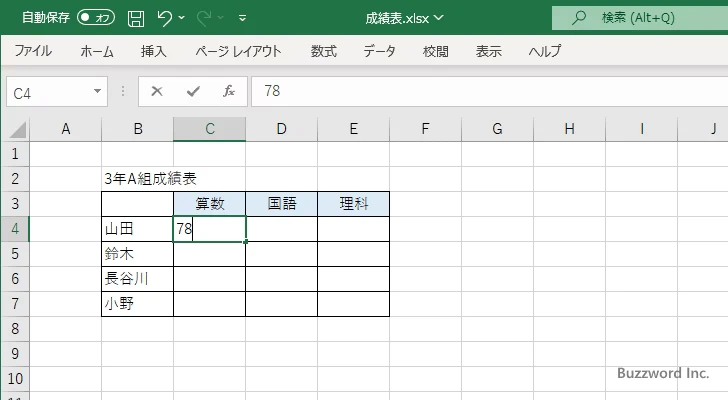Image resolution: width=728 pixels, height=400 pixels.
Task: Click the 理科 header cell
Action: tap(353, 204)
